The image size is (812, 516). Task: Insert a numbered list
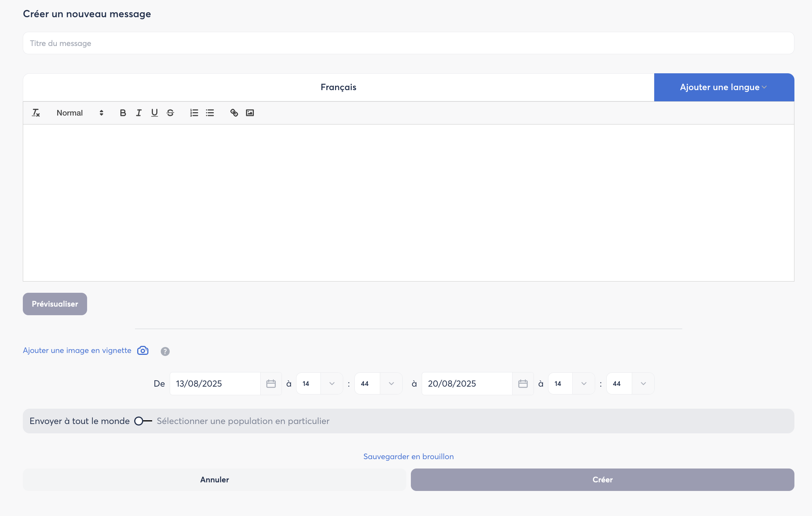(194, 113)
